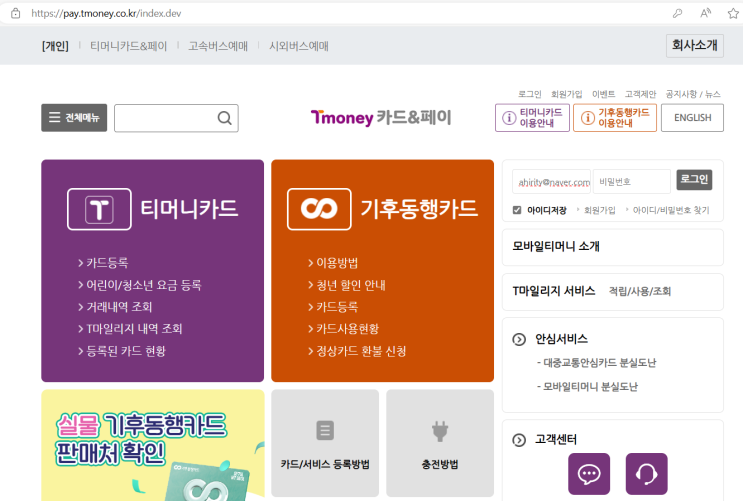Add page to favorites star icon

click(733, 13)
